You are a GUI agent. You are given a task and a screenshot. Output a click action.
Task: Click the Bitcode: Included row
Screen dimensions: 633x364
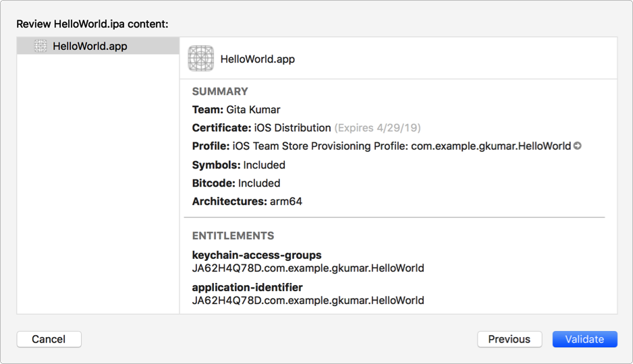coord(236,183)
